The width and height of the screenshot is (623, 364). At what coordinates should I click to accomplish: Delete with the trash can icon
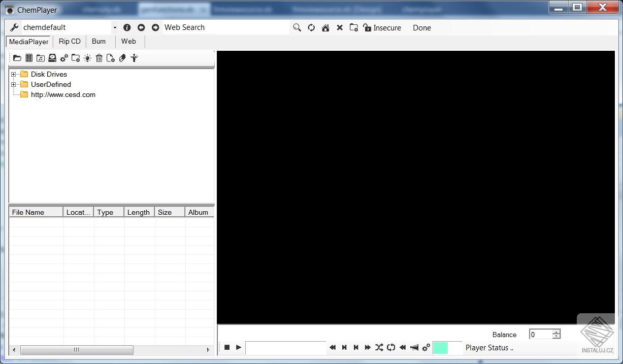(x=99, y=58)
